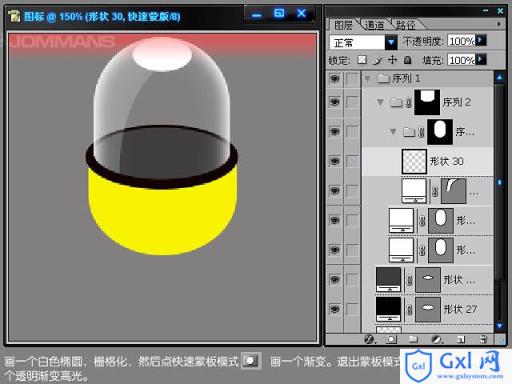Click curved highlight vector mask thumbnail
Image resolution: width=512 pixels, height=384 pixels.
[x=454, y=191]
